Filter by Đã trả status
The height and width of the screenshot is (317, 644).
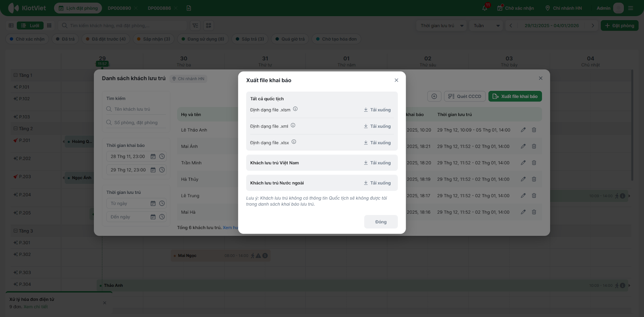65,39
